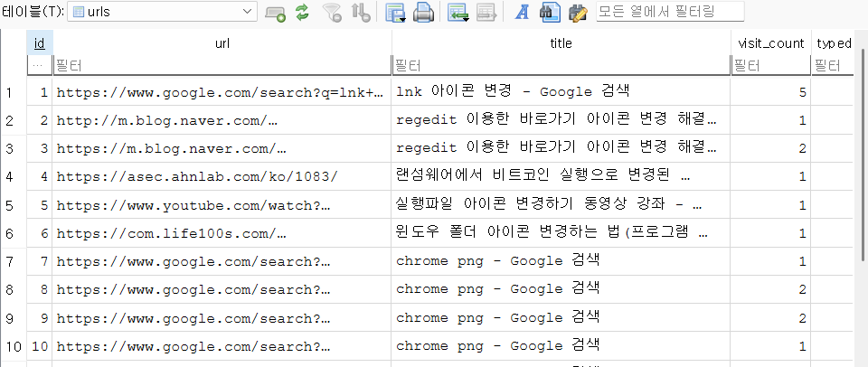Open font formatting with the A icon
This screenshot has width=868, height=367.
[x=522, y=12]
